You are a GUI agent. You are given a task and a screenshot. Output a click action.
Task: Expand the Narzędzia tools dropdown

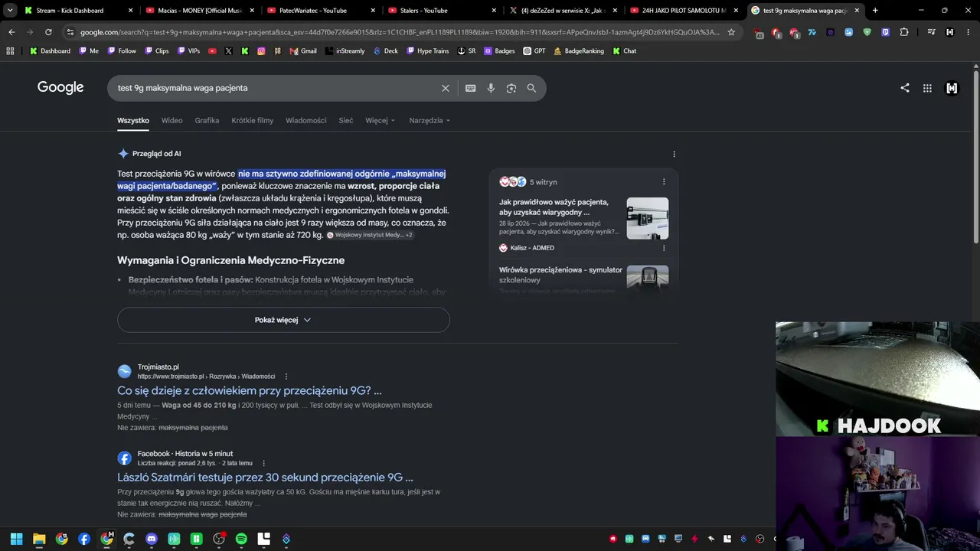coord(430,120)
